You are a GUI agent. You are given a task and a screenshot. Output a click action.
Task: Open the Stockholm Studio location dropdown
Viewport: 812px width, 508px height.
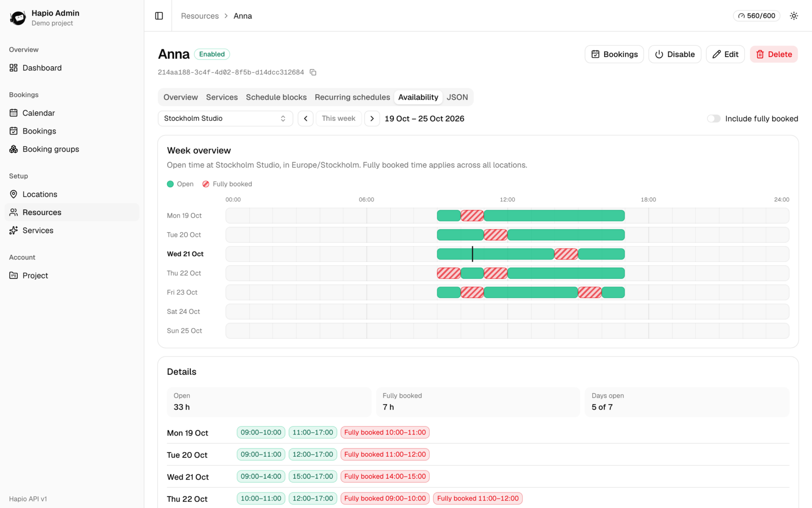tap(225, 119)
